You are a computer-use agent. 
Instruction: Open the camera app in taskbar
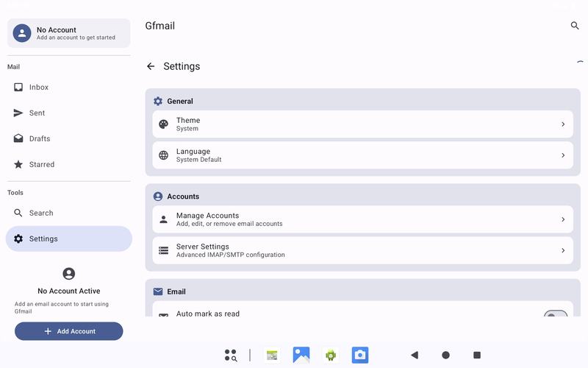(359, 355)
